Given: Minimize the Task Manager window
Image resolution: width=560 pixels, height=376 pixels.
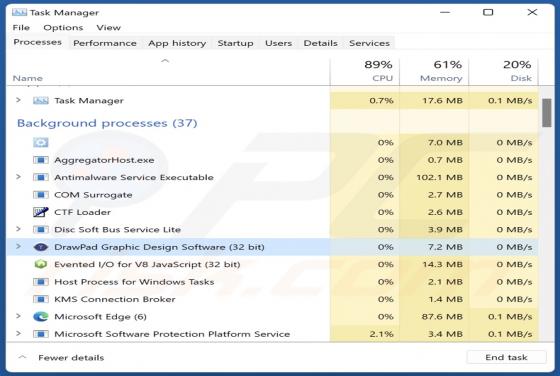Looking at the screenshot, I should point(445,12).
